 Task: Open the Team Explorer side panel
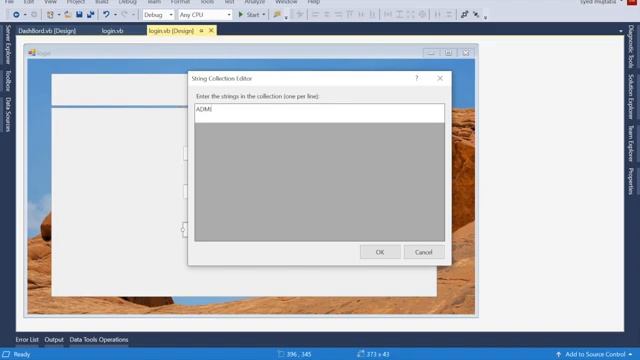click(631, 144)
